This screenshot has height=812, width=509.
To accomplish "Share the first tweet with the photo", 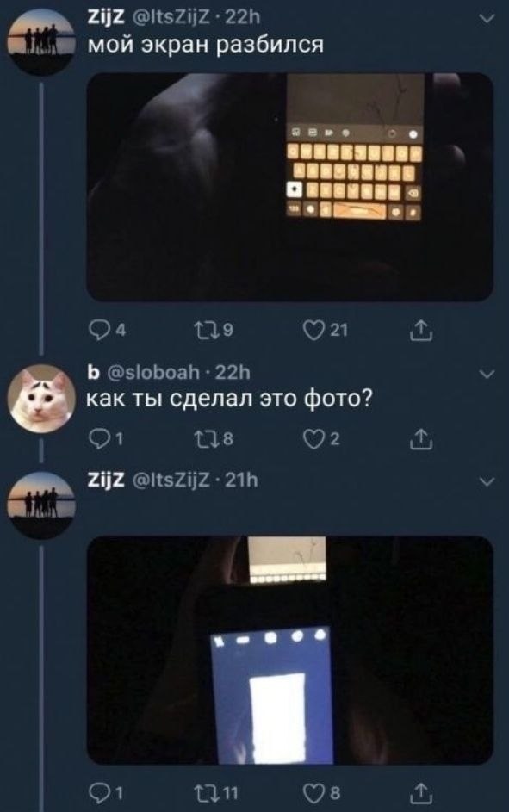I will pos(420,331).
